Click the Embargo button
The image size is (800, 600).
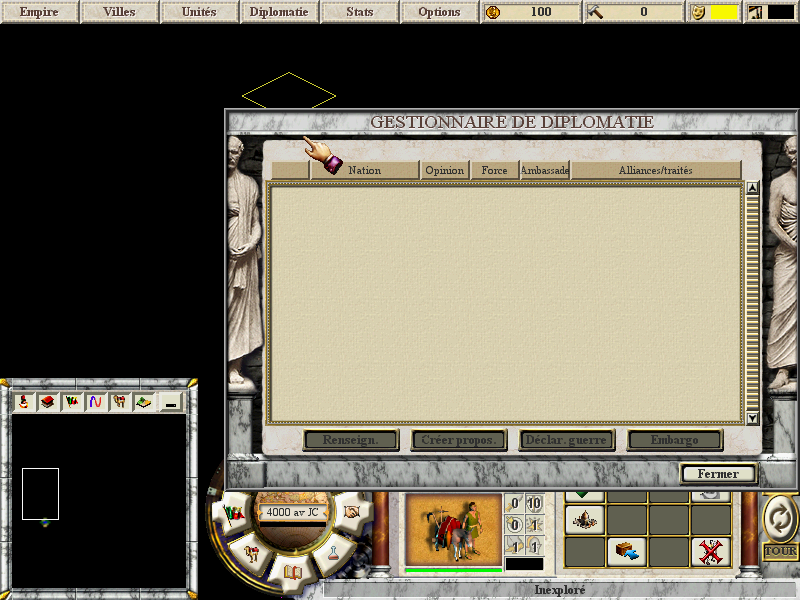(x=674, y=440)
